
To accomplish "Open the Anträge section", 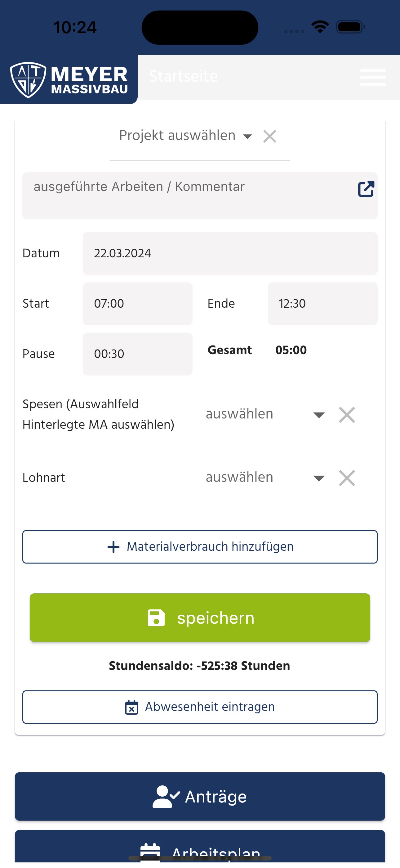I will pyautogui.click(x=200, y=796).
